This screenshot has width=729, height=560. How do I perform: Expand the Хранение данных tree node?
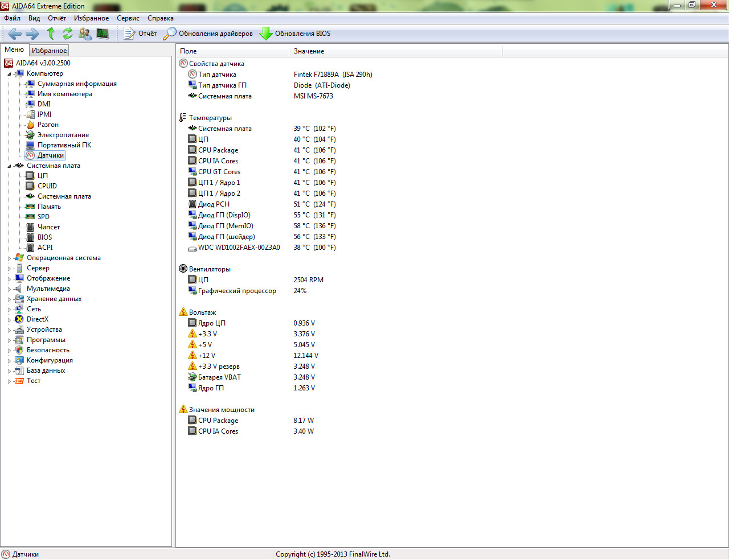(9, 299)
